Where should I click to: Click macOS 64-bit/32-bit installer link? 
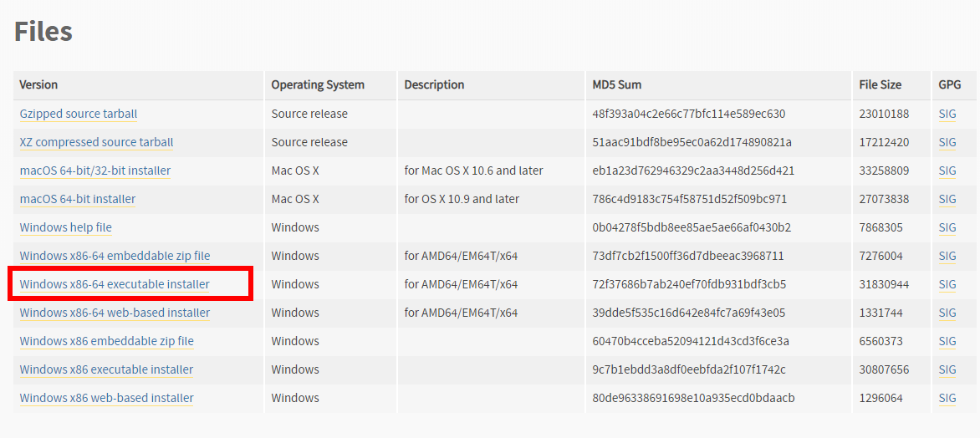(x=95, y=171)
